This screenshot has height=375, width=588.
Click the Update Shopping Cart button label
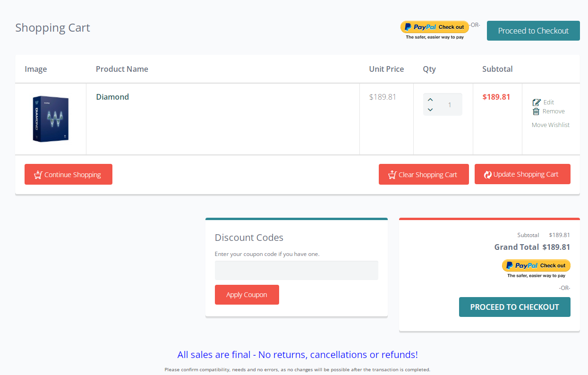[526, 174]
